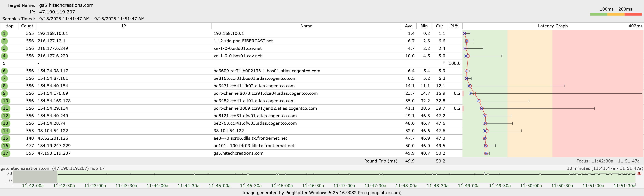Viewport: 644px width, 196px height.
Task: Click hop 6 green circle icon
Action: (4, 71)
